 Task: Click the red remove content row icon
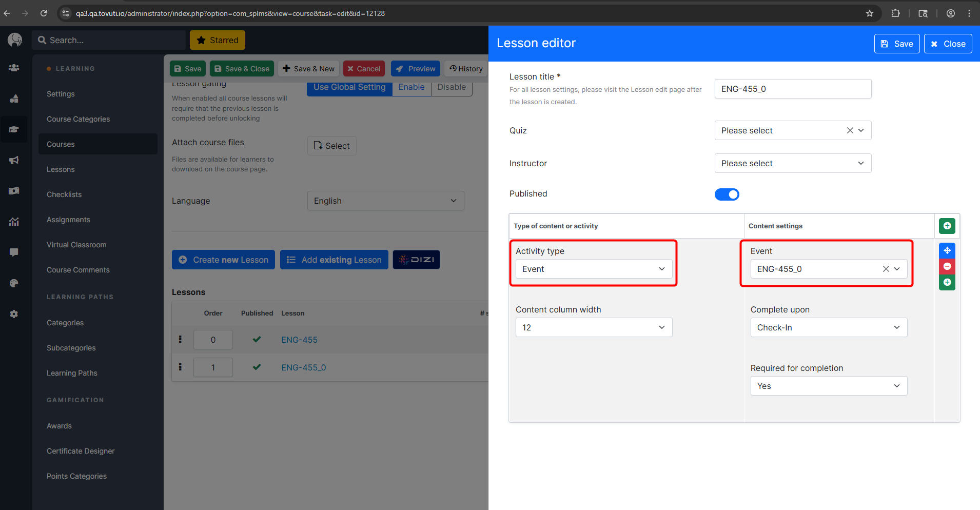point(947,266)
